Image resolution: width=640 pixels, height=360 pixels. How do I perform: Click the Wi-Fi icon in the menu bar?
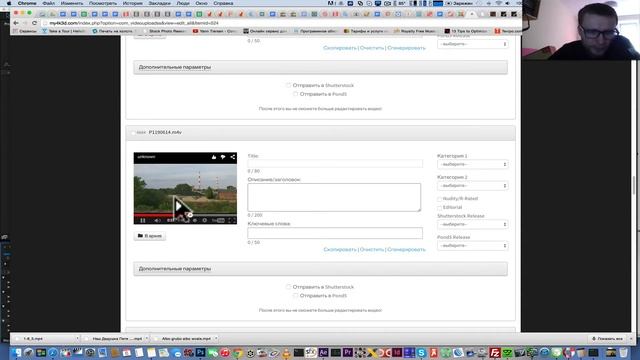pyautogui.click(x=498, y=3)
